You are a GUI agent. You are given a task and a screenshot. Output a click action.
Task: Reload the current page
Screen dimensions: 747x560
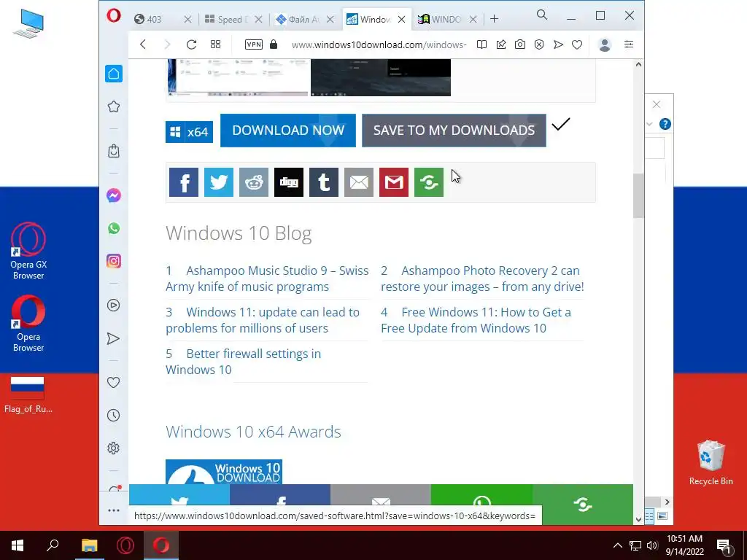pos(192,44)
